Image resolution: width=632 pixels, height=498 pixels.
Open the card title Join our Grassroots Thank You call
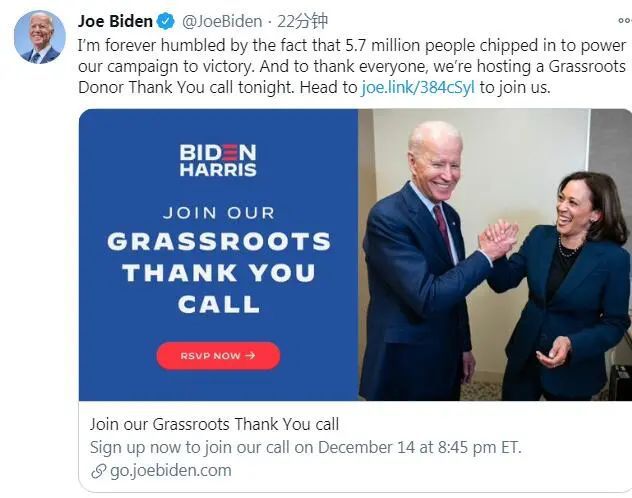point(214,424)
